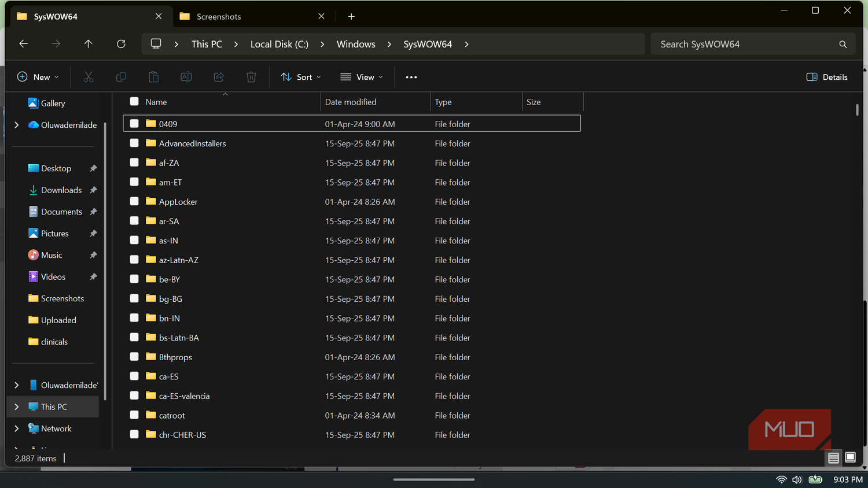Click the Copy icon in toolbar
The height and width of the screenshot is (488, 868).
121,77
